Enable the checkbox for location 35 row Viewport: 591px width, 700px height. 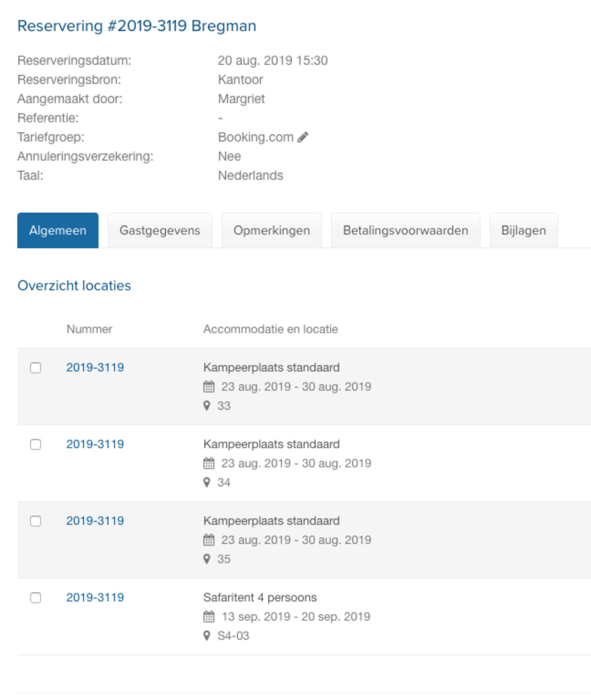36,521
